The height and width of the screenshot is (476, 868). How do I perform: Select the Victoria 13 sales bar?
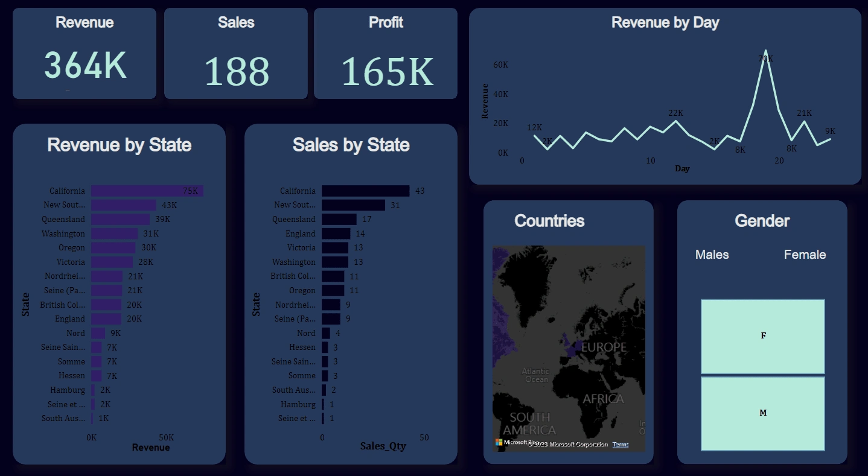[335, 247]
